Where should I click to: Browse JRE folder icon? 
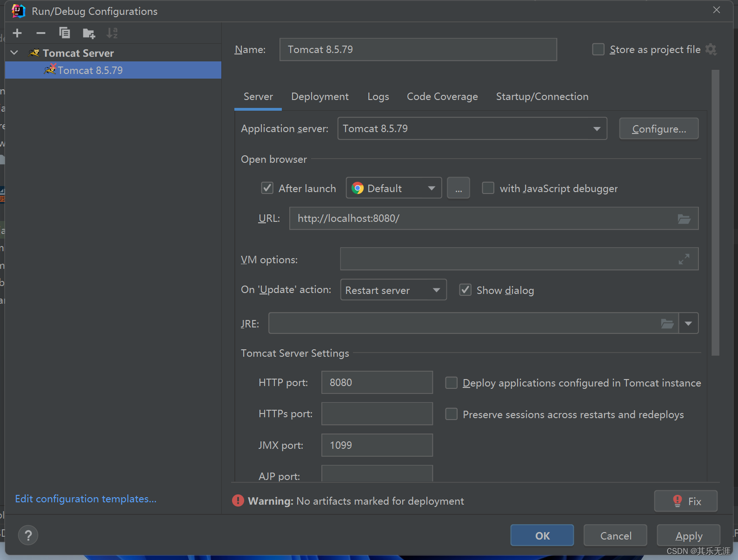[667, 323]
